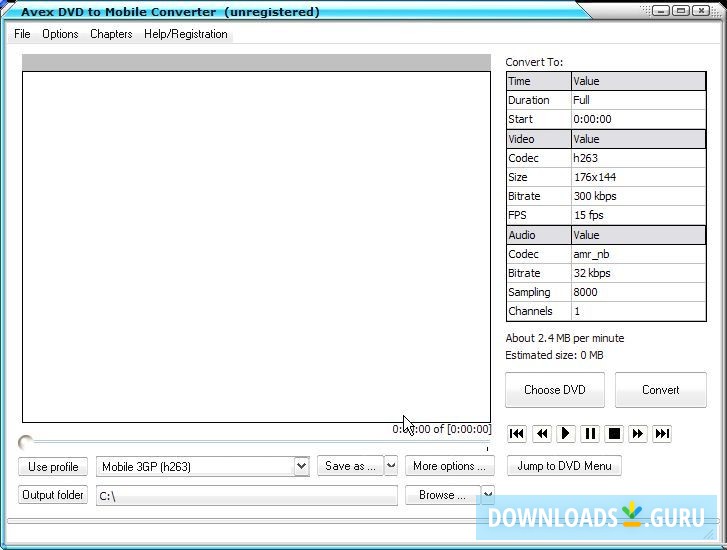The width and height of the screenshot is (727, 550).
Task: Click the Browse ... button
Action: click(x=442, y=495)
